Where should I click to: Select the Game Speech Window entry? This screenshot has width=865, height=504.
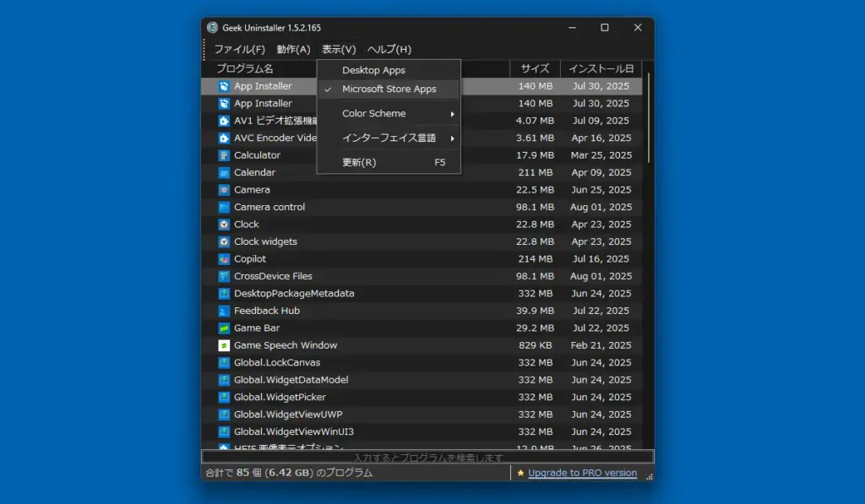tap(286, 345)
